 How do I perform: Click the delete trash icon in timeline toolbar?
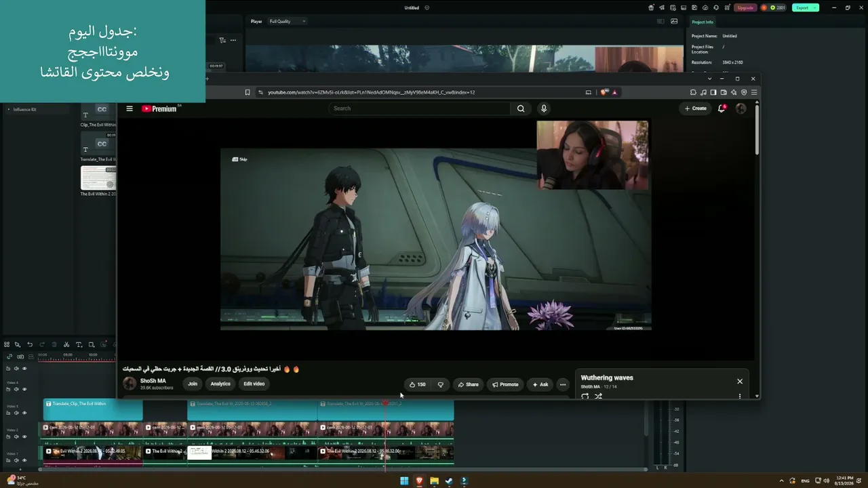point(54,344)
